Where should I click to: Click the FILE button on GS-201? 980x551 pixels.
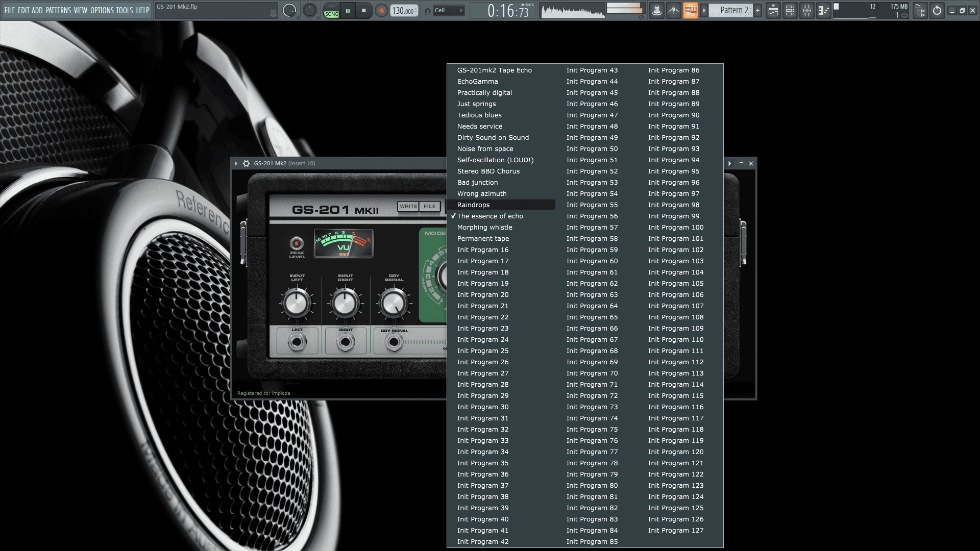430,206
